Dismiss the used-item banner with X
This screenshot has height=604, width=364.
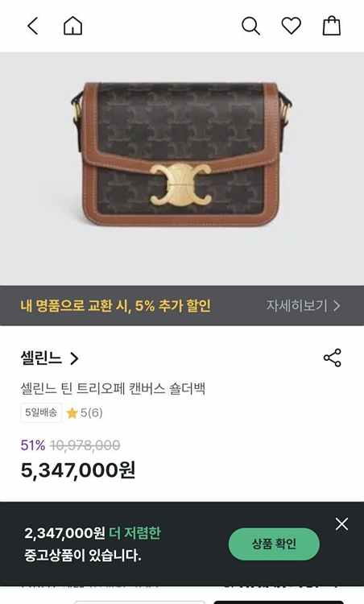[341, 524]
